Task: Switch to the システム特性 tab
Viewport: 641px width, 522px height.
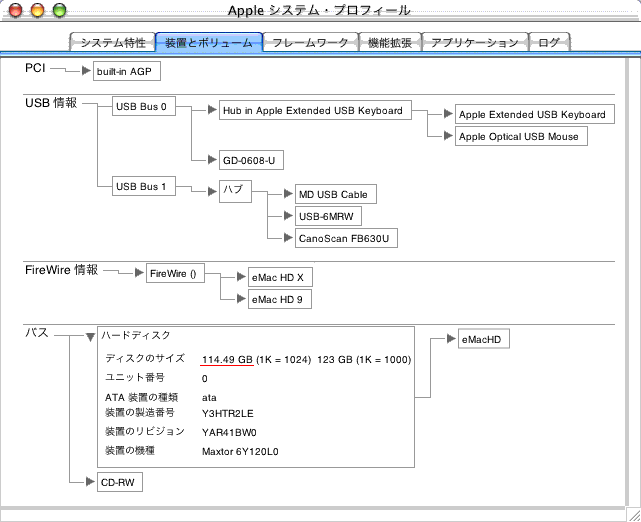Action: pos(113,42)
